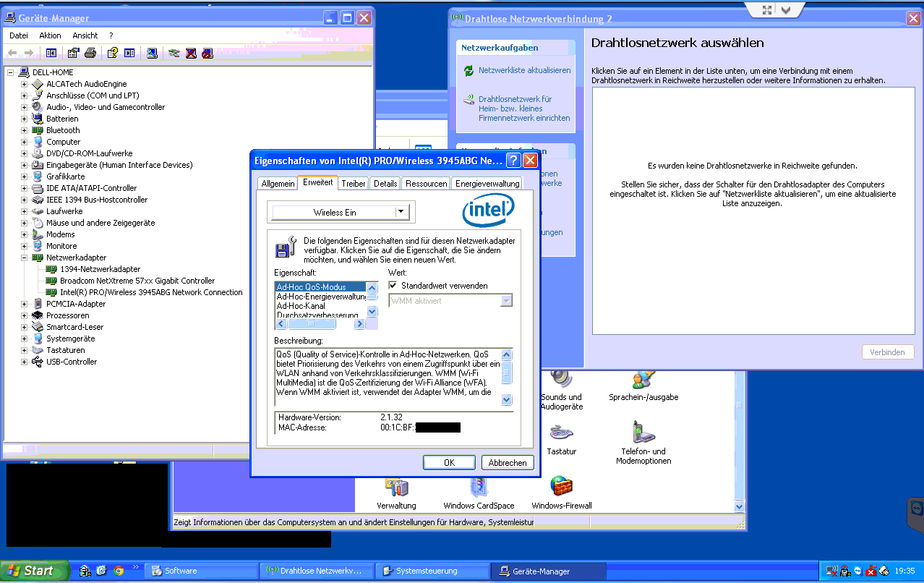The height and width of the screenshot is (583, 924).
Task: Open the Wireless Ein dropdown
Action: (402, 211)
